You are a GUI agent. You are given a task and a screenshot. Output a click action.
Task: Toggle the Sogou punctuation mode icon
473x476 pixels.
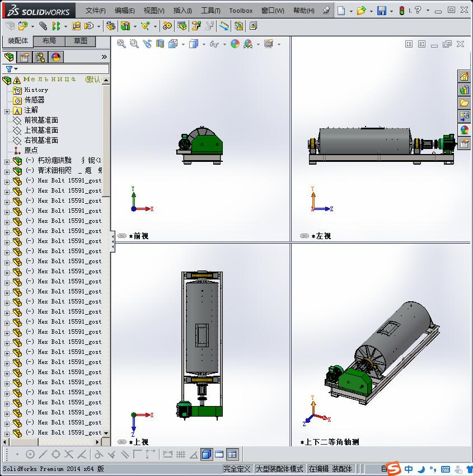433,469
